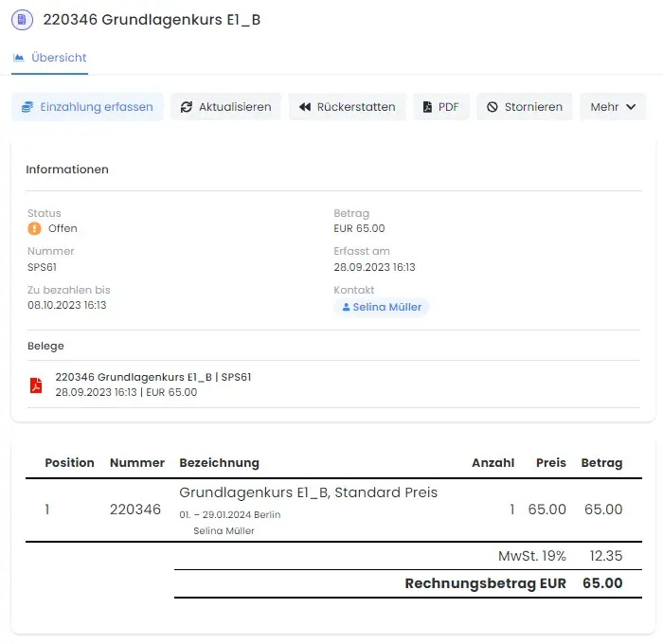The width and height of the screenshot is (663, 644).
Task: Click the Anzahl column header
Action: pos(493,462)
